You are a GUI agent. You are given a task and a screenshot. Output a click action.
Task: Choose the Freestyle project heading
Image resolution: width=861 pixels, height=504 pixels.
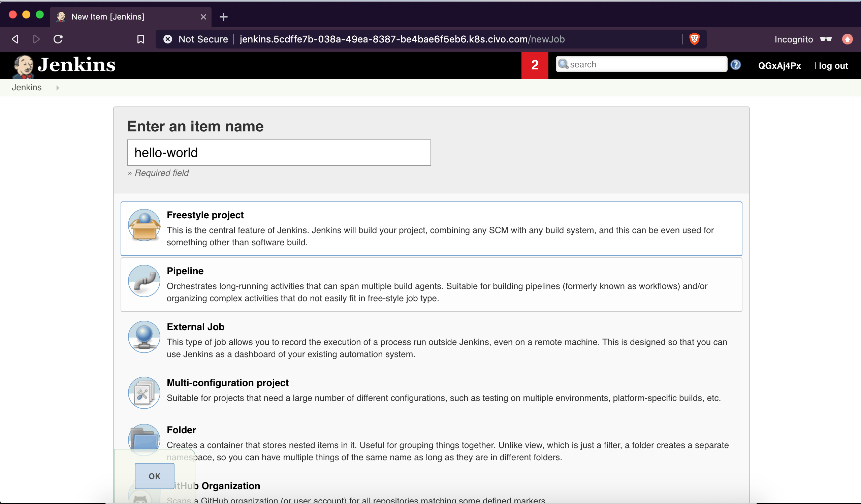pos(205,215)
